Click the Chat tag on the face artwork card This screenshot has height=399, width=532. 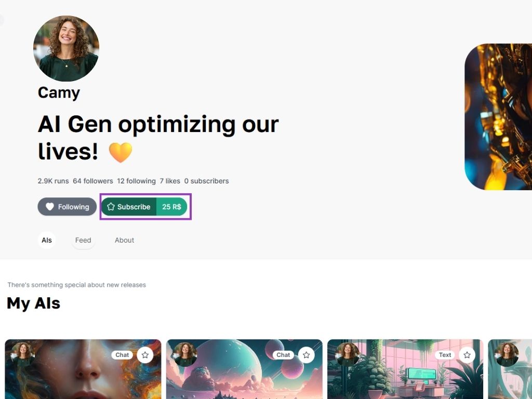(x=122, y=355)
